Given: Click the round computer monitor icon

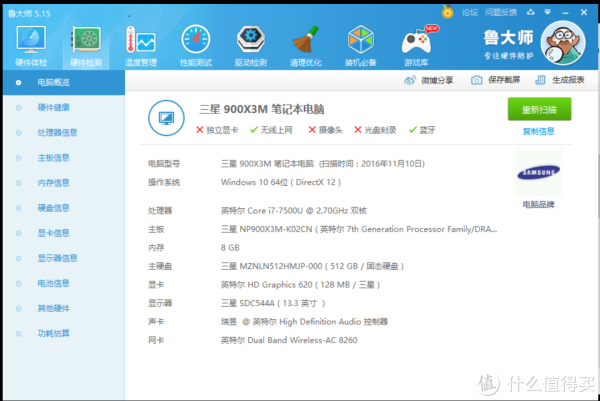Looking at the screenshot, I should [166, 118].
